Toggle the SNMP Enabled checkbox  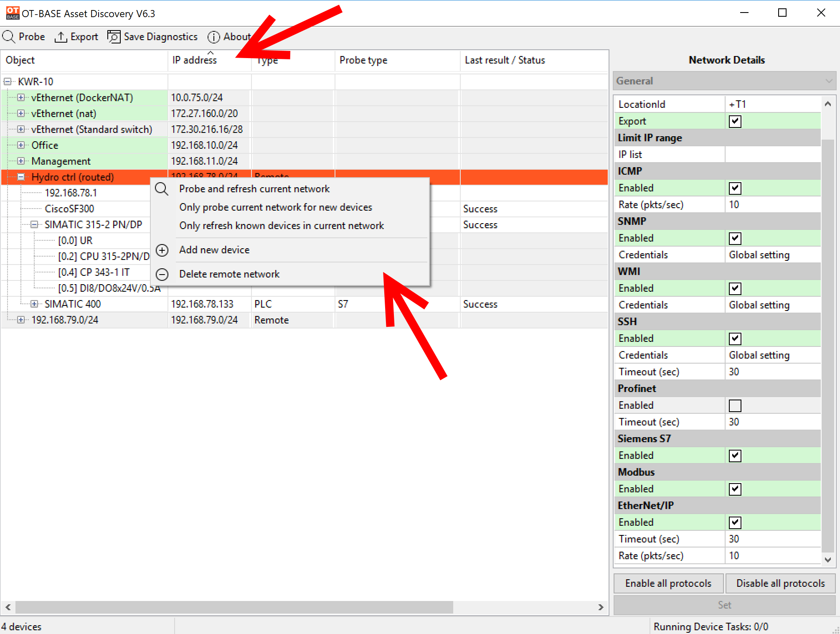point(735,238)
